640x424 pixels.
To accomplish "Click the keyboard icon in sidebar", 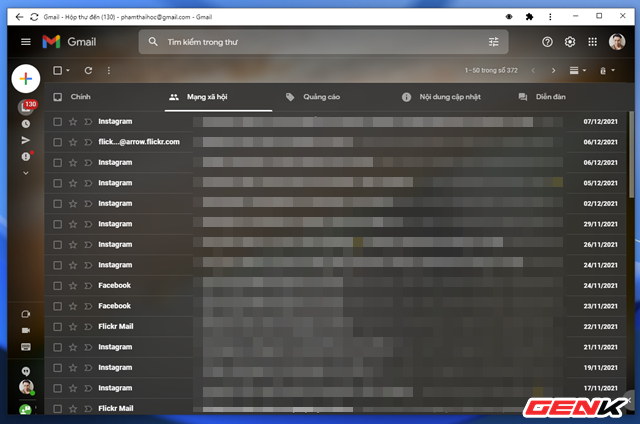I will (x=26, y=347).
